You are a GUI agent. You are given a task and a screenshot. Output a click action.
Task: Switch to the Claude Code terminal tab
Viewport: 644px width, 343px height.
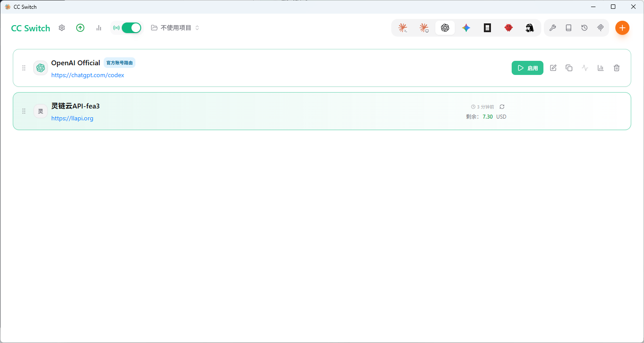click(x=403, y=28)
